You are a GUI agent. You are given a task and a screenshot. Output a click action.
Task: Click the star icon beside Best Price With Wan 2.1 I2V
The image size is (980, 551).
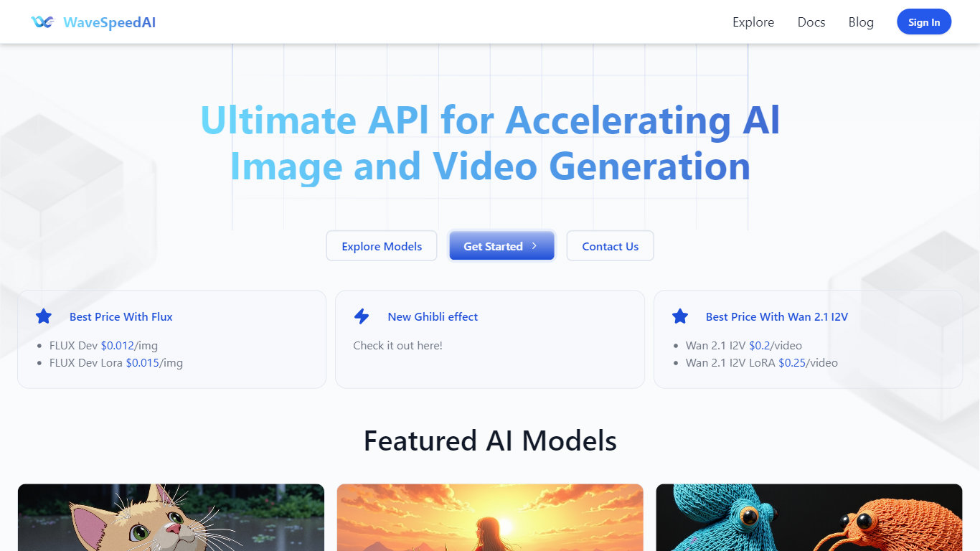(x=680, y=316)
